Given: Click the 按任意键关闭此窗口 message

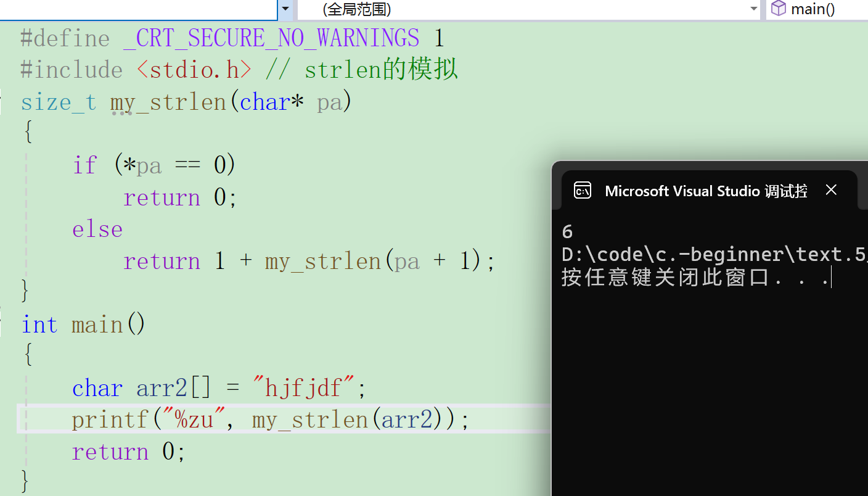Looking at the screenshot, I should 666,278.
